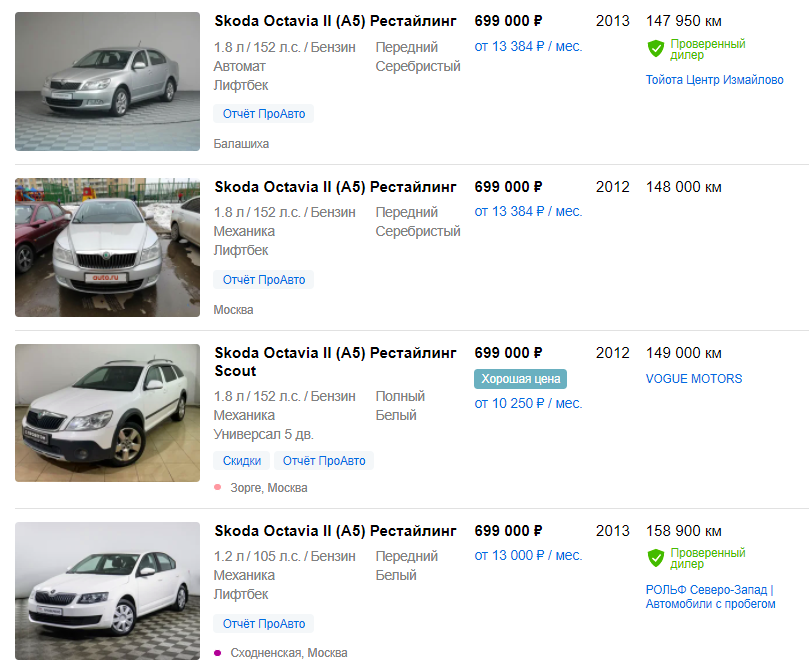Click Москва location on second listing
809x672 pixels.
click(x=233, y=310)
